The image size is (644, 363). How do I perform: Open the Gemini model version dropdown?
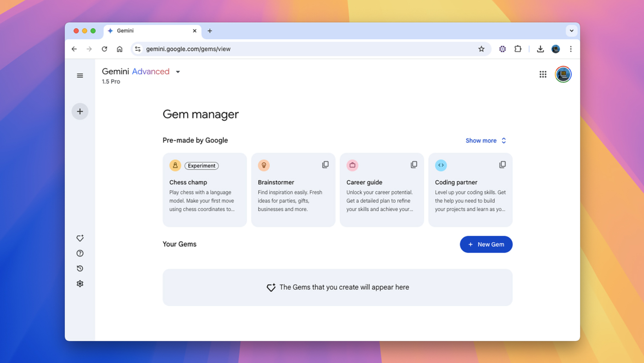[178, 72]
